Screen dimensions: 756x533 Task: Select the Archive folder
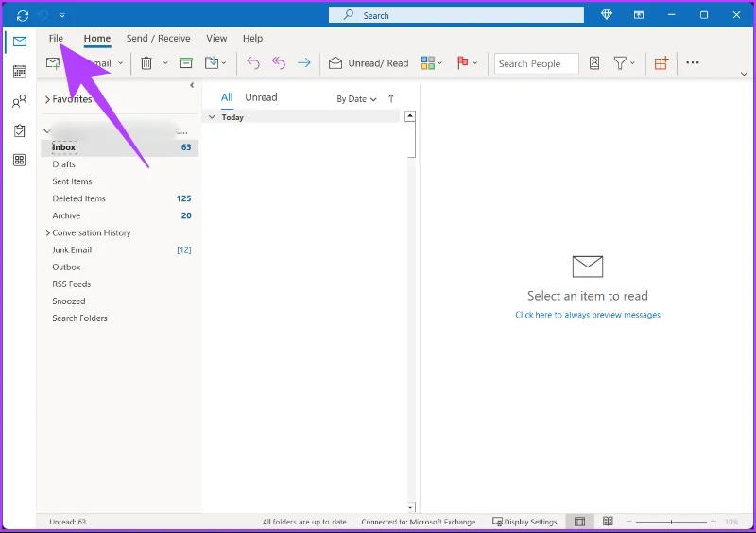[x=120, y=215]
